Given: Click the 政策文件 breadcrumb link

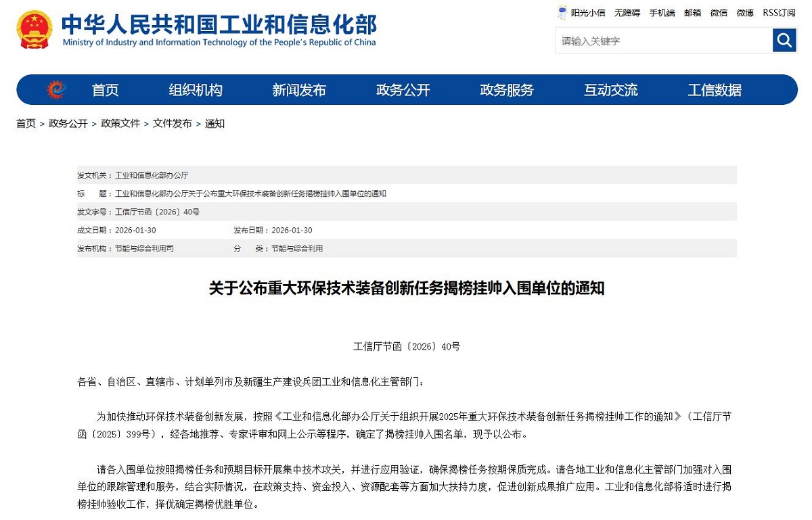Looking at the screenshot, I should (120, 124).
